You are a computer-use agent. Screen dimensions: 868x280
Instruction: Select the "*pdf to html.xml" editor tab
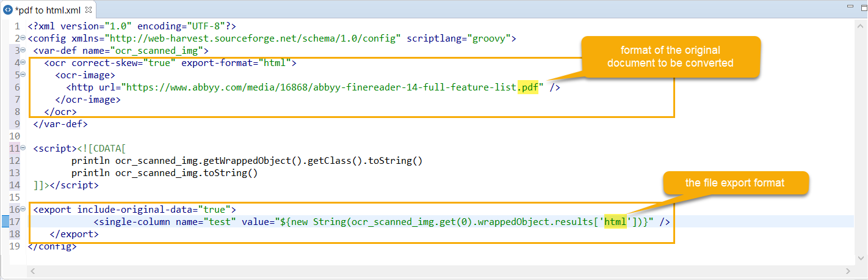coord(48,10)
